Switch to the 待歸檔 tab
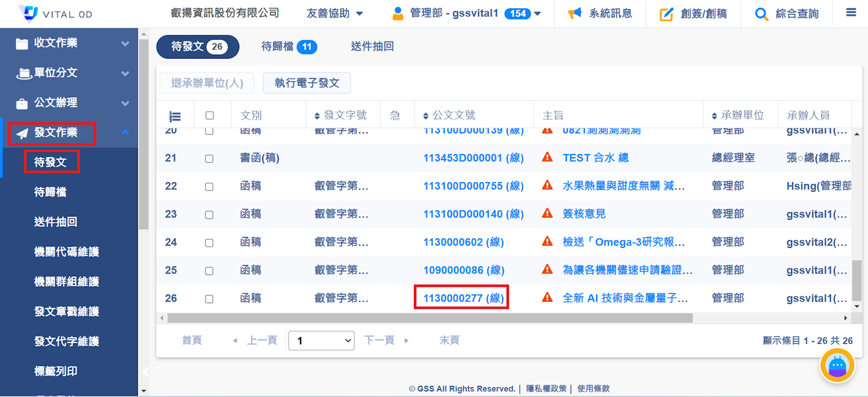Image resolution: width=868 pixels, height=397 pixels. [288, 47]
